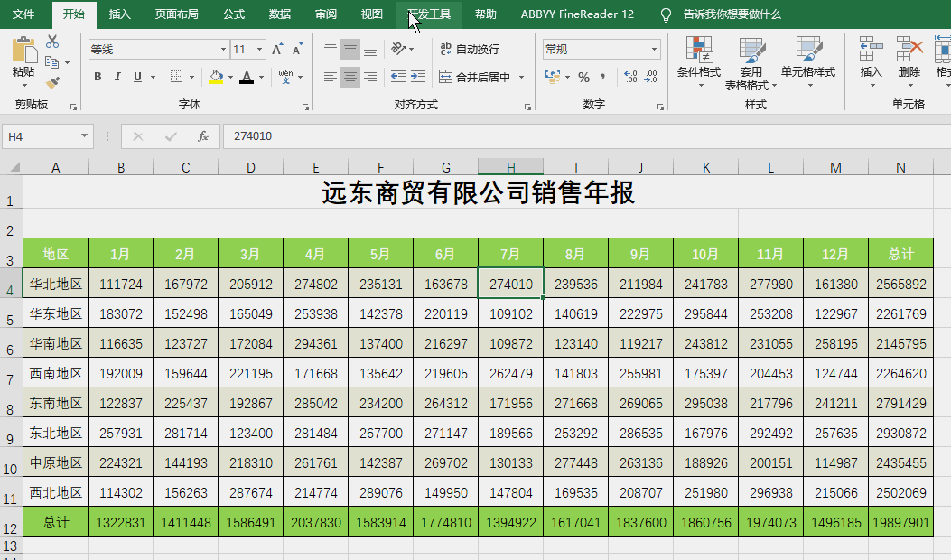
Task: Click 合并后居中 merge and center
Action: 475,77
